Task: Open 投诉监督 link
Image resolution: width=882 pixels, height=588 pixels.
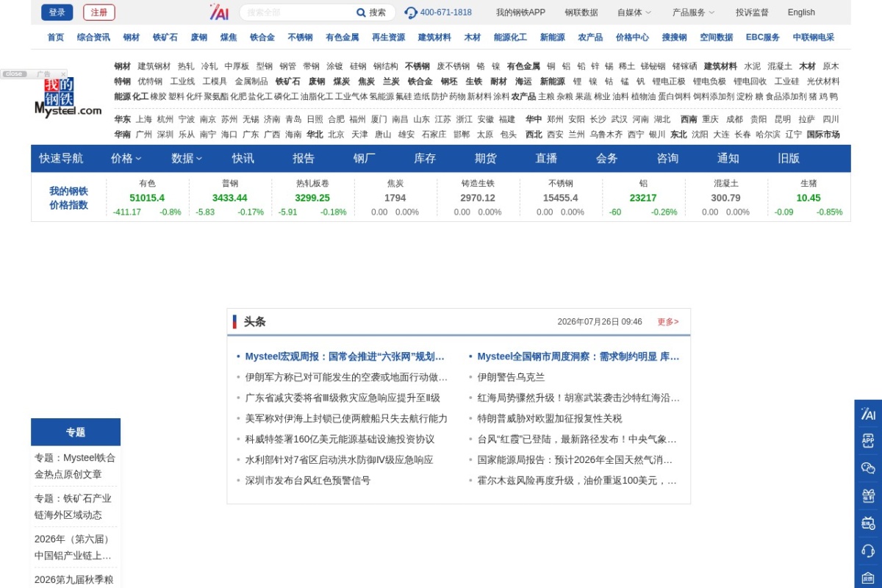Action: coord(752,12)
